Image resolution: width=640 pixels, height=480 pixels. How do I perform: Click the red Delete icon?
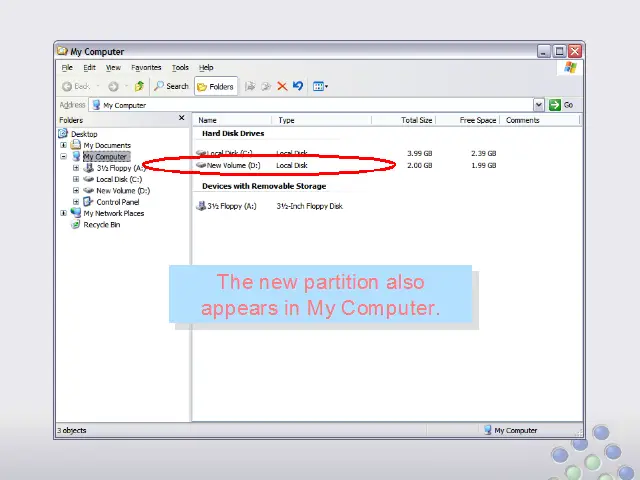click(x=282, y=87)
